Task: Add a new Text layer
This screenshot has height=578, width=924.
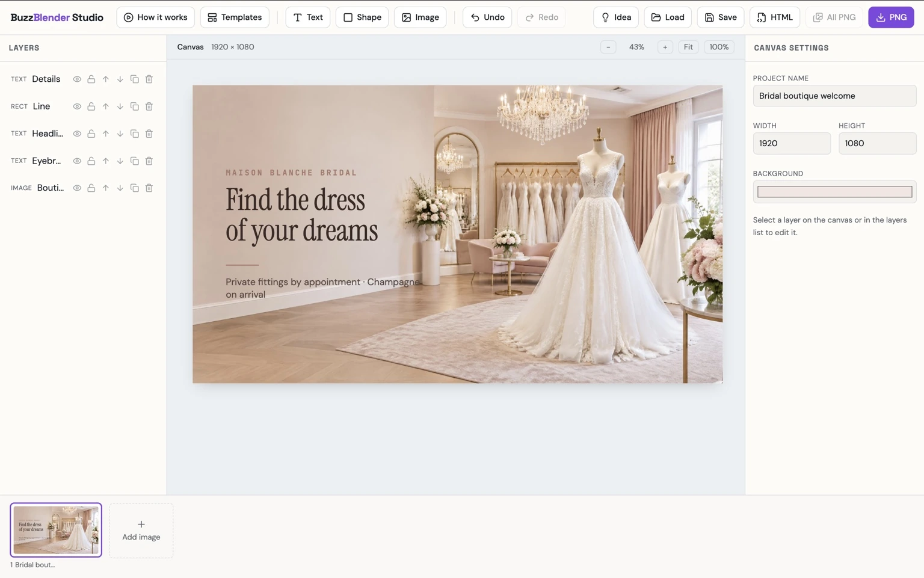Action: (307, 17)
